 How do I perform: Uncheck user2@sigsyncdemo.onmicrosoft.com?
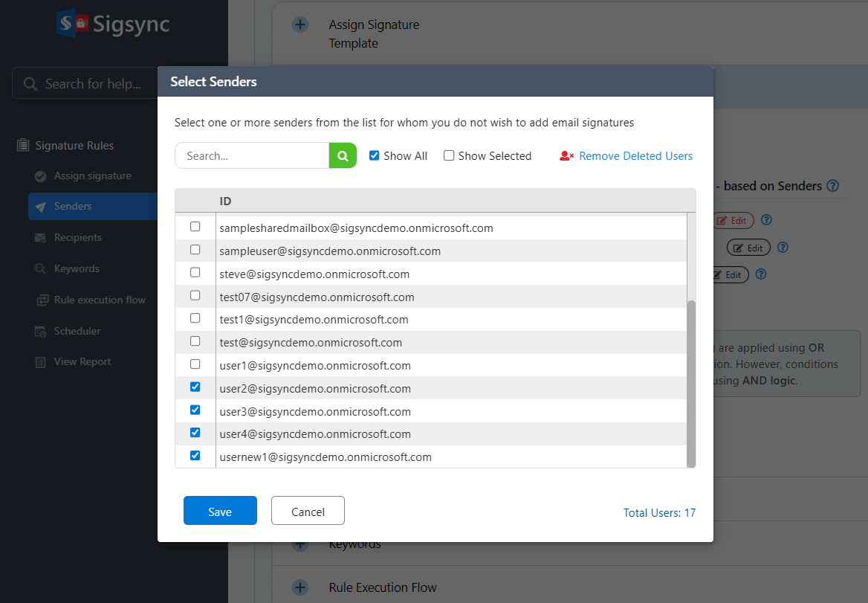click(195, 387)
